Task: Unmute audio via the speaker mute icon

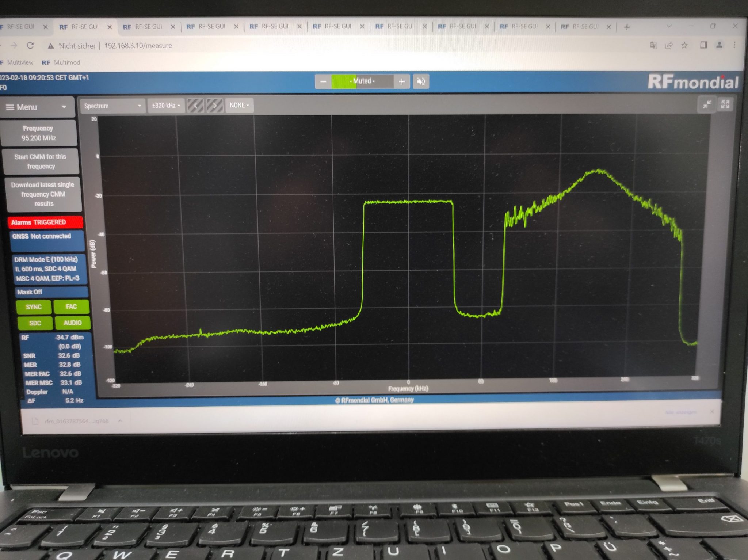Action: point(421,81)
